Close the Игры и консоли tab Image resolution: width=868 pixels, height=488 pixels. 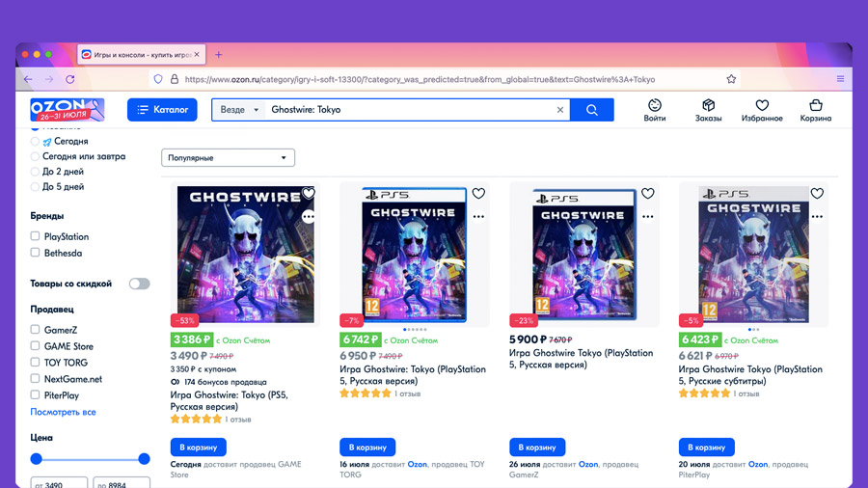point(197,55)
